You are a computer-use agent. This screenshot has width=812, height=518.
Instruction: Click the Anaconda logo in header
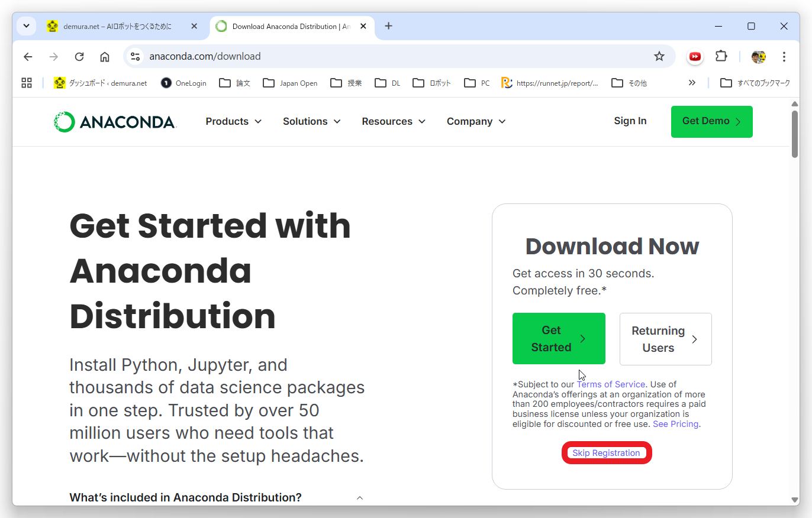tap(115, 122)
